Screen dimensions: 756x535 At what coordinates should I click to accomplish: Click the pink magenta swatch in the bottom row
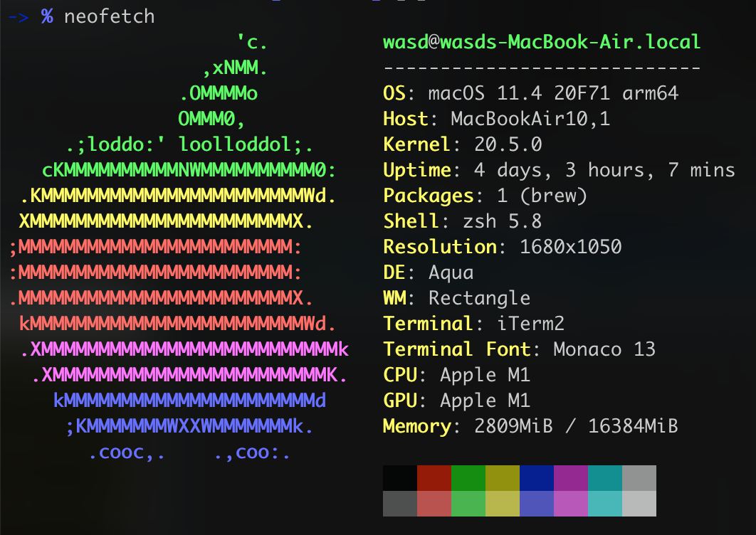571,504
